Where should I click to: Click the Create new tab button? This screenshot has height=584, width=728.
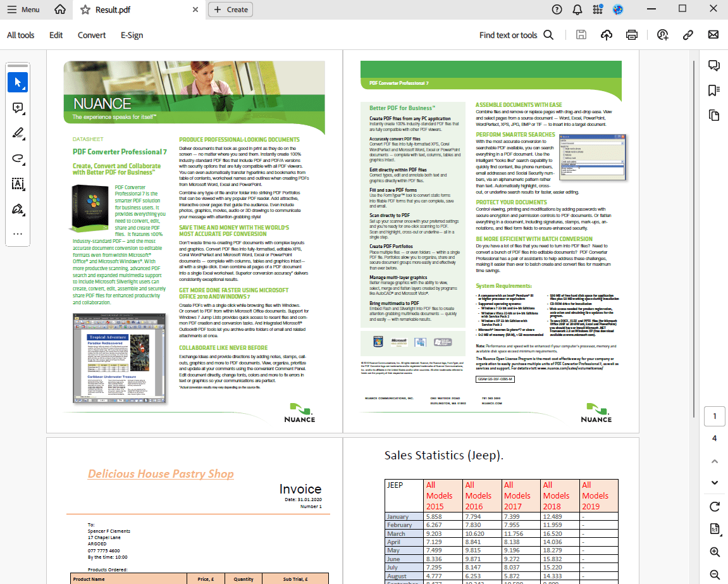(x=231, y=9)
